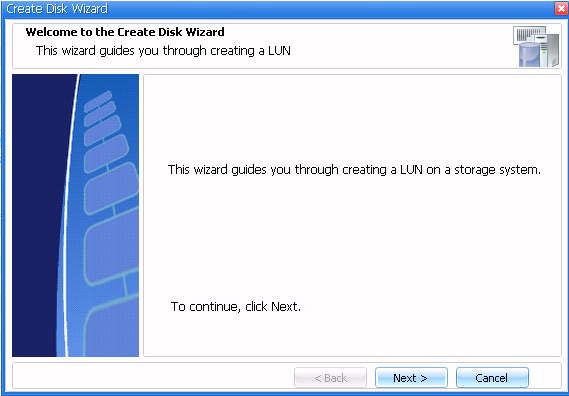Click the blue disk cylinder in header icon
The height and width of the screenshot is (396, 569).
(x=529, y=55)
